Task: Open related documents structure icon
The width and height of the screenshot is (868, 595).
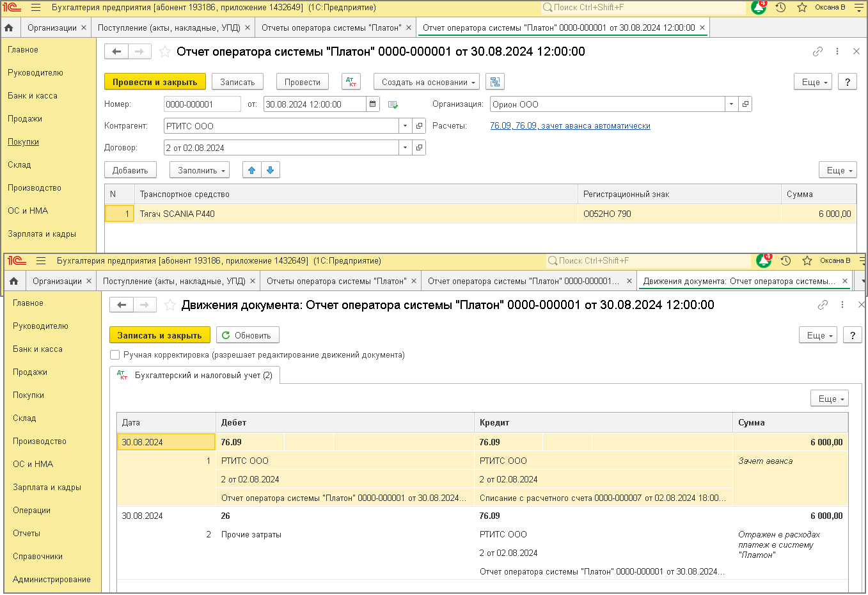Action: point(495,82)
